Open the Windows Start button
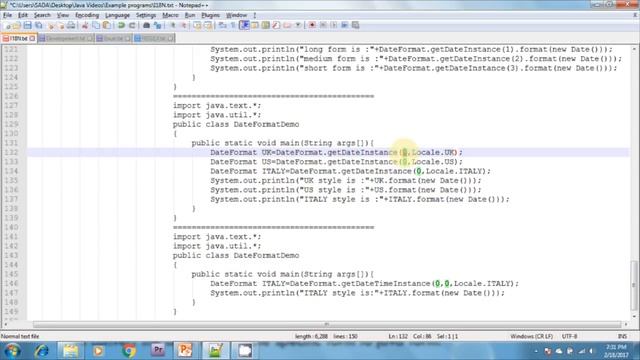Viewport: 640px width, 360px height. coord(12,351)
